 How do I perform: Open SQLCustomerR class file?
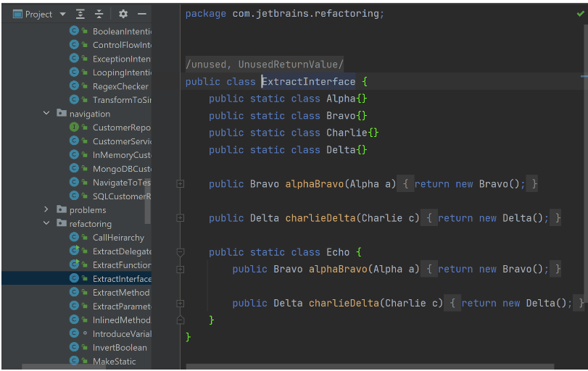pos(122,196)
